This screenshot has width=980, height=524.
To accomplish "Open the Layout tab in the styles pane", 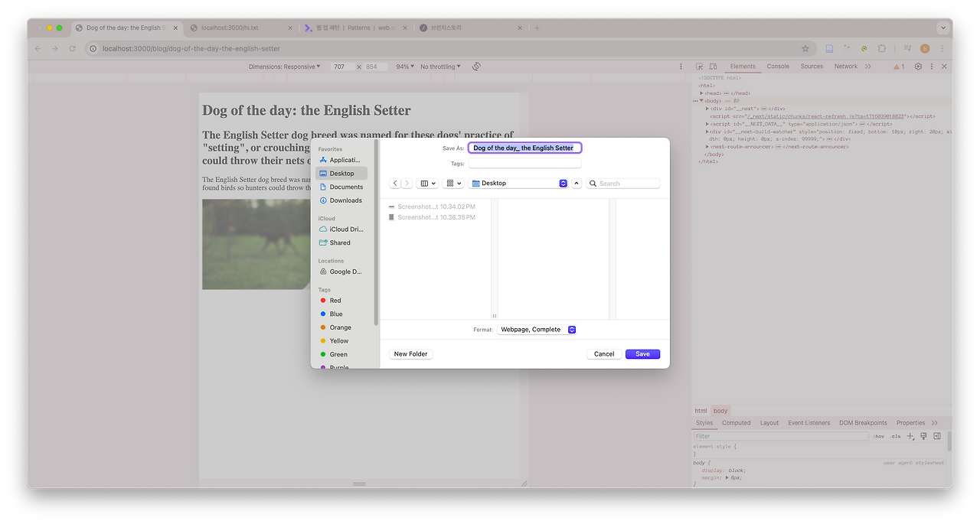I will 769,423.
